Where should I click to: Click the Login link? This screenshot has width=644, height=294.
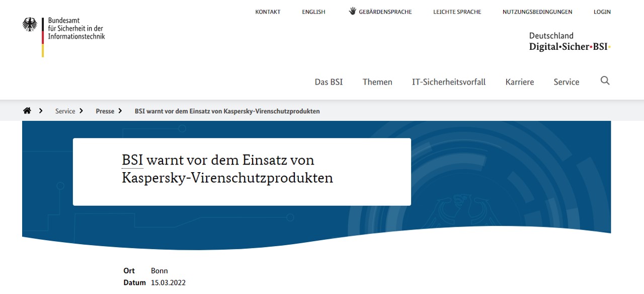[x=602, y=12]
